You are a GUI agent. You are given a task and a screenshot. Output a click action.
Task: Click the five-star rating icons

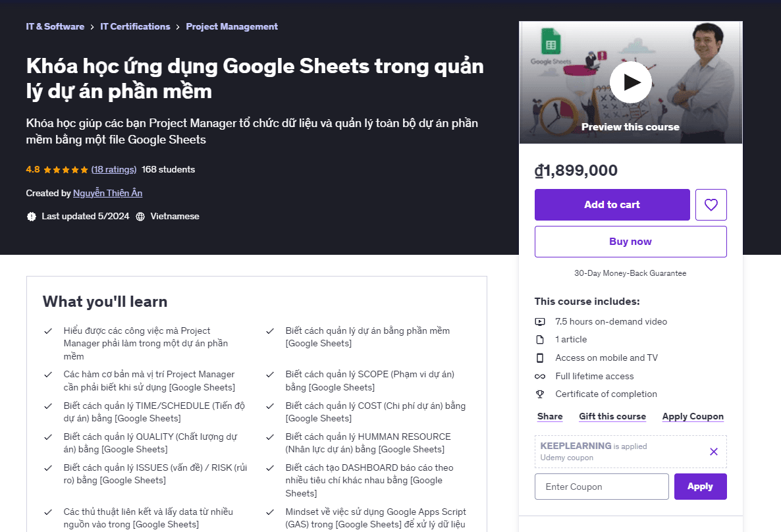[66, 170]
